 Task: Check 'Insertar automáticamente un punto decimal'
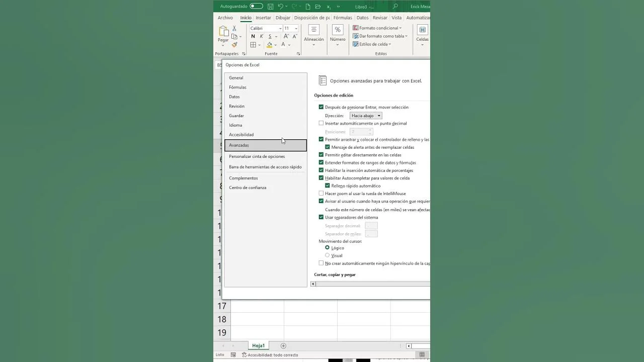point(321,123)
